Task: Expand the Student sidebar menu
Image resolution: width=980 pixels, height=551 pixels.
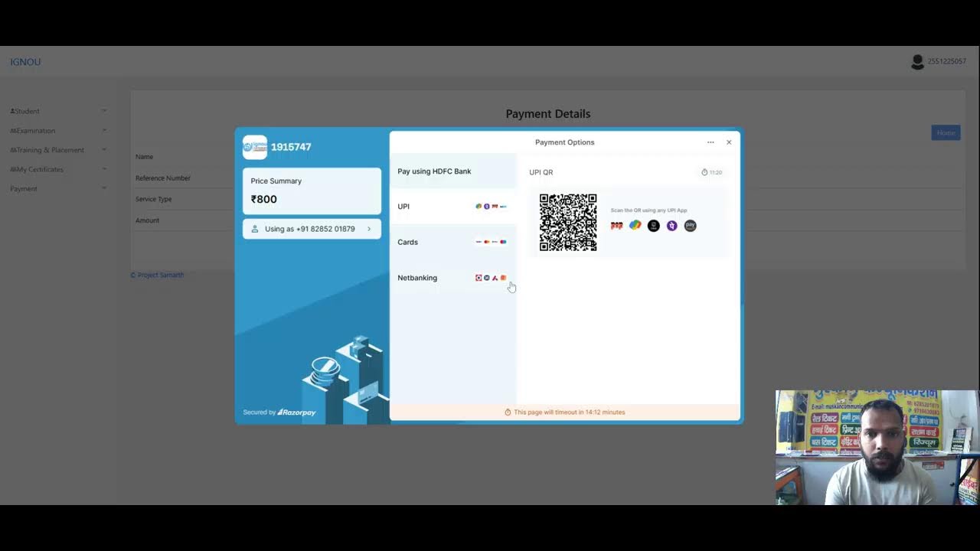Action: (x=58, y=111)
